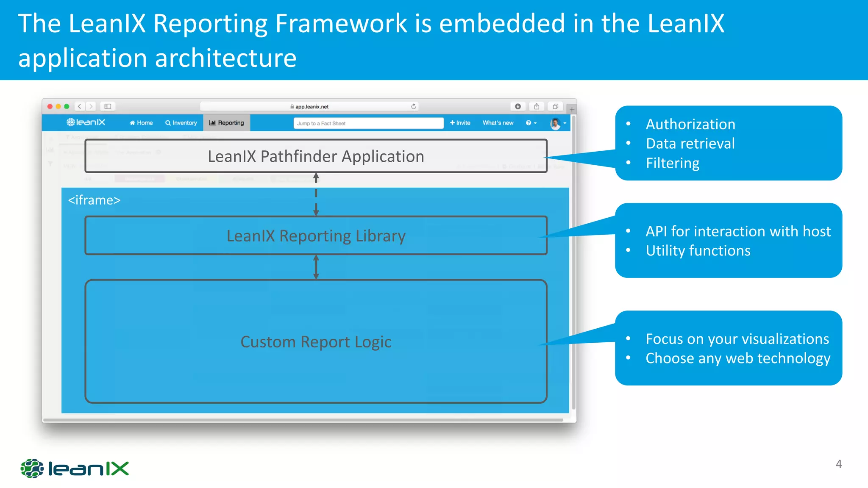This screenshot has height=488, width=868.
Task: Show all tabs overview icon
Action: click(555, 106)
